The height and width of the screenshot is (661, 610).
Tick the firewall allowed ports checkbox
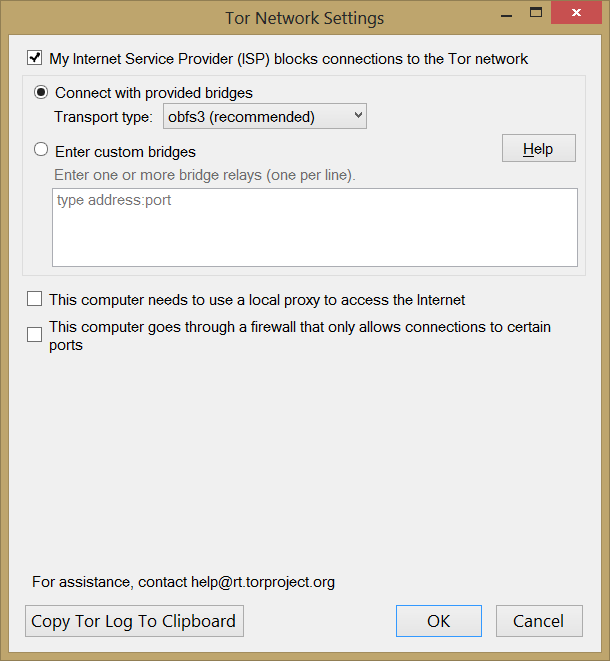point(35,335)
